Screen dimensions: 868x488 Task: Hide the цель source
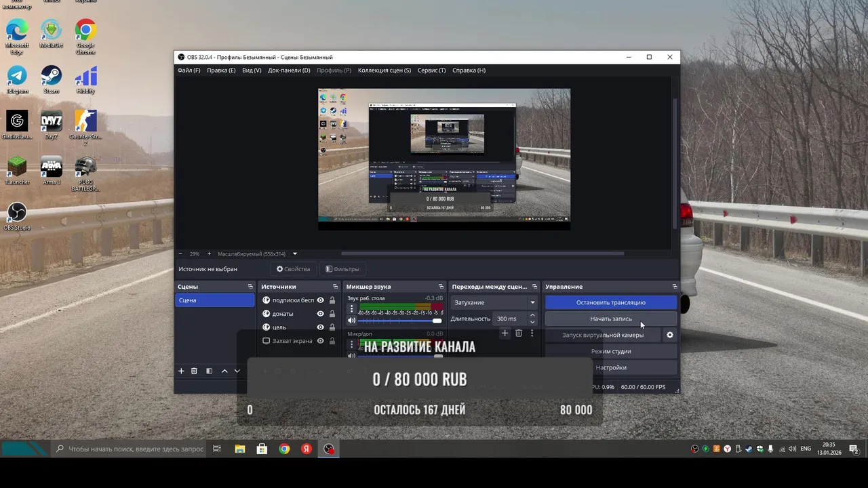tap(321, 327)
